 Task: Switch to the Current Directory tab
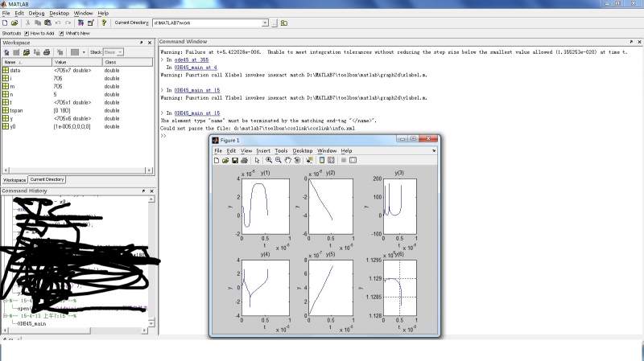tap(47, 179)
